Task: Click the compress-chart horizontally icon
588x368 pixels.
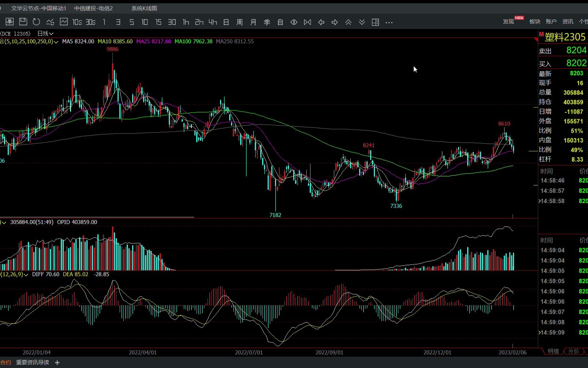Action: 308,22
